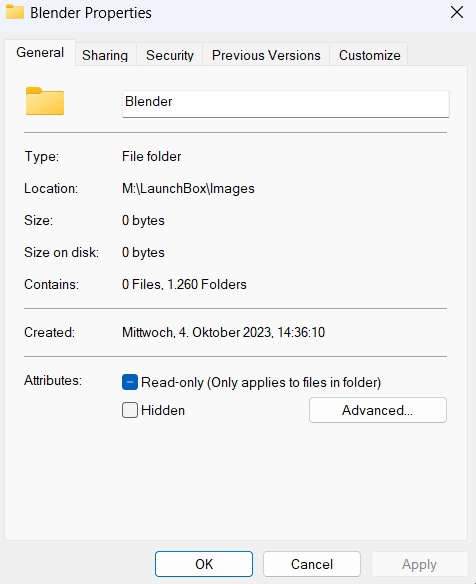This screenshot has height=584, width=476.
Task: Open the Previous Versions tab
Action: [266, 55]
